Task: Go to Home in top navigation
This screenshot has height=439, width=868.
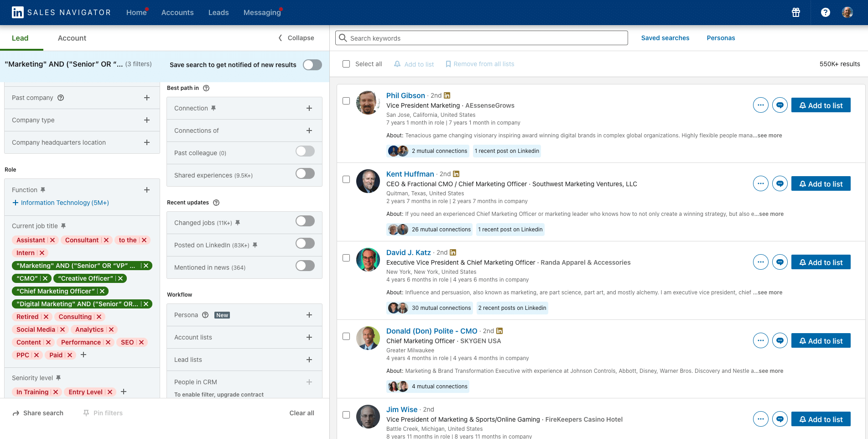Action: click(136, 12)
